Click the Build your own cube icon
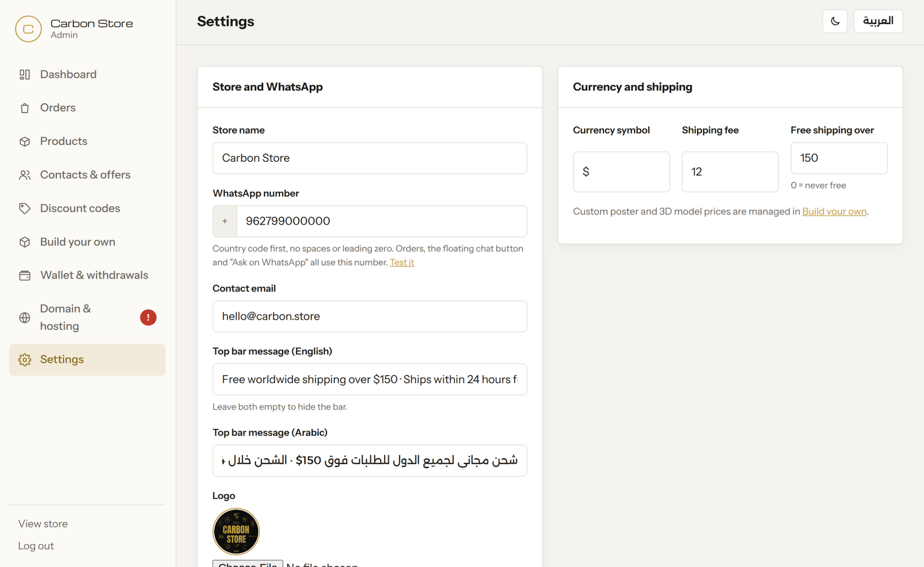Image resolution: width=924 pixels, height=567 pixels. click(x=24, y=242)
